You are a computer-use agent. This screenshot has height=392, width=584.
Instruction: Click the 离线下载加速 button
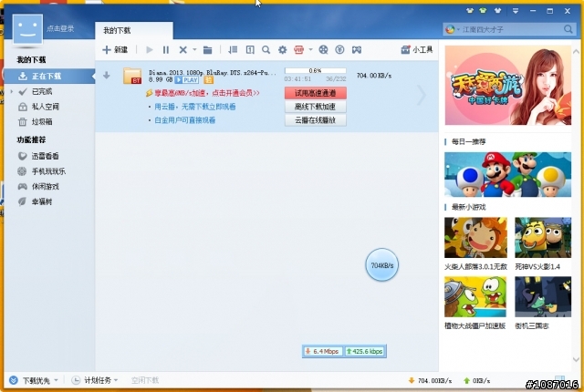point(316,107)
